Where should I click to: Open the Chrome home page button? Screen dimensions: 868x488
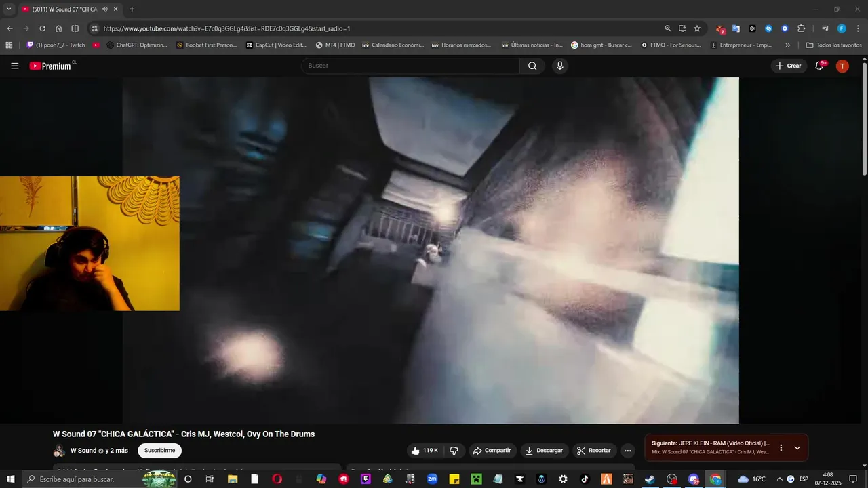58,28
